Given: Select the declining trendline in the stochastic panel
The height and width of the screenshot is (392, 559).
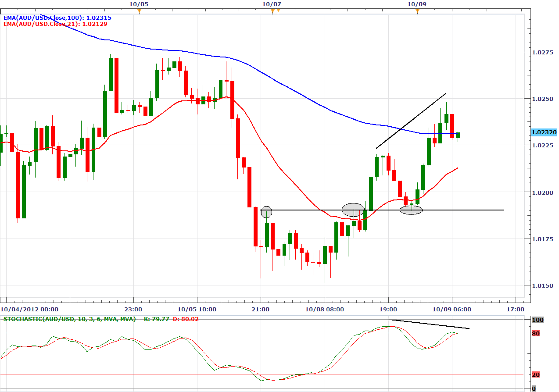Looking at the screenshot, I should coord(429,324).
